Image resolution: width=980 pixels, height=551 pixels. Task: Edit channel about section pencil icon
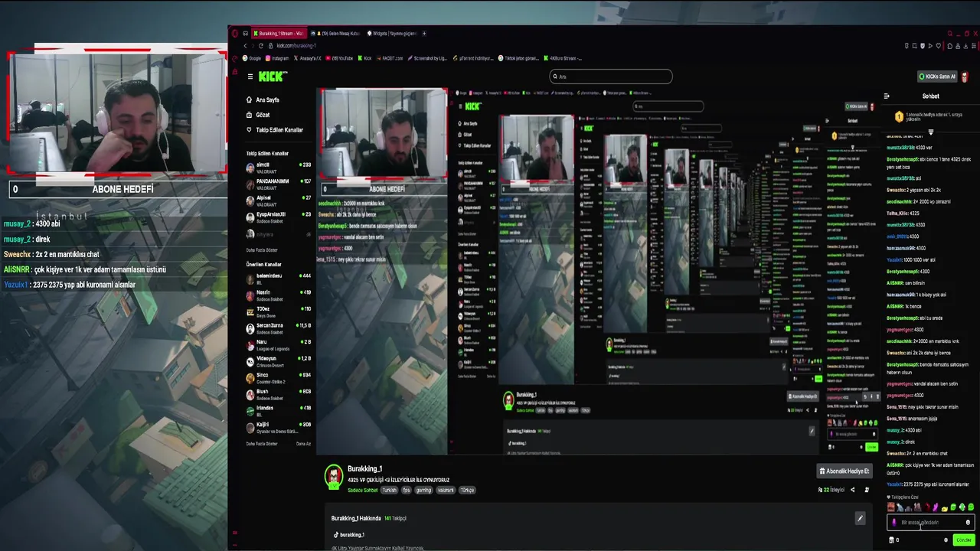click(x=860, y=518)
